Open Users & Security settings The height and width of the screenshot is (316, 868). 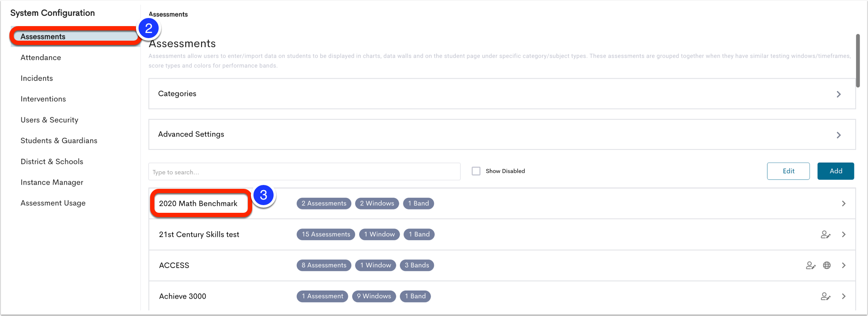tap(49, 120)
